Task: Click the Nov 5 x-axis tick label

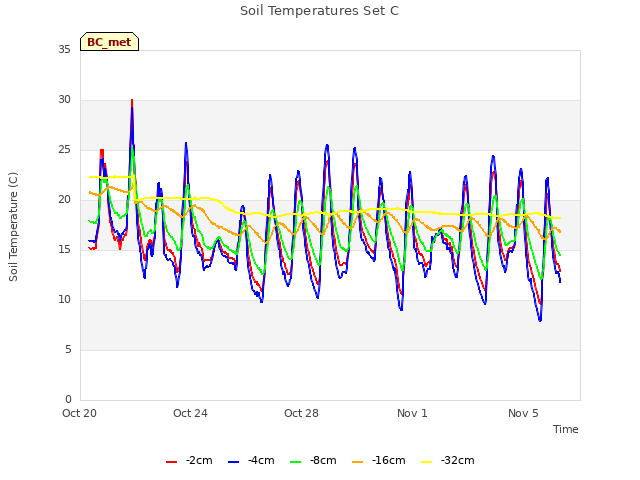Action: pos(523,413)
